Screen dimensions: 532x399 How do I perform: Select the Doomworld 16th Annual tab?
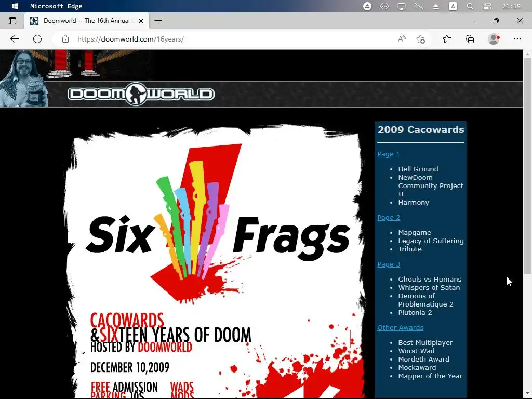(87, 21)
